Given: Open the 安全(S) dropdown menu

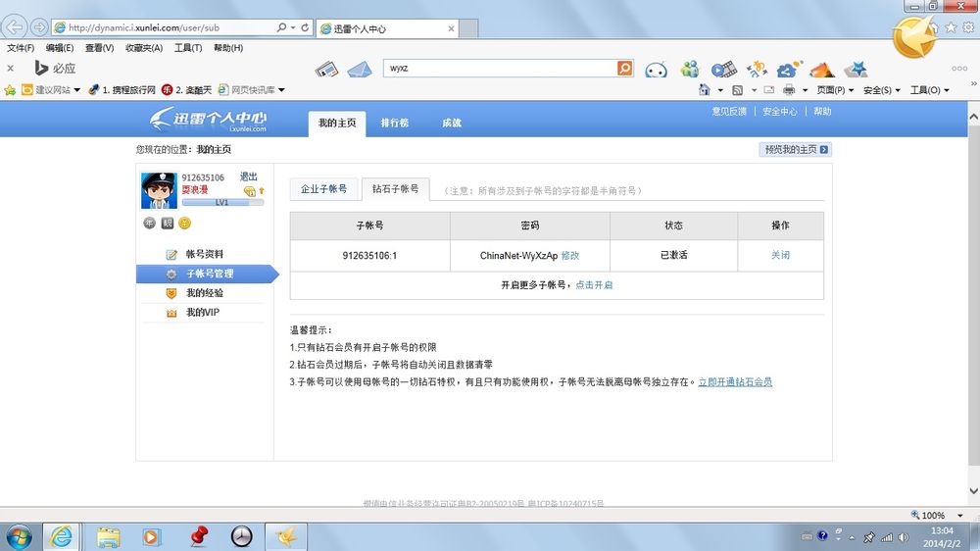Looking at the screenshot, I should 882,90.
